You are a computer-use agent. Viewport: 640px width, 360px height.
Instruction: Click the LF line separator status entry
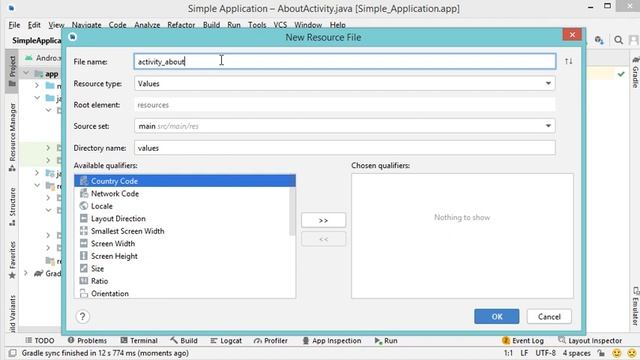click(x=524, y=353)
